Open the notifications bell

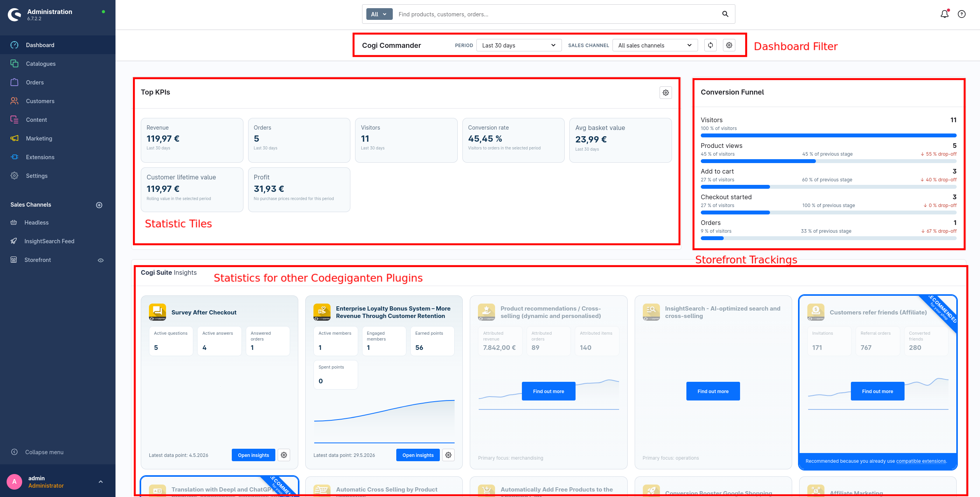click(945, 14)
